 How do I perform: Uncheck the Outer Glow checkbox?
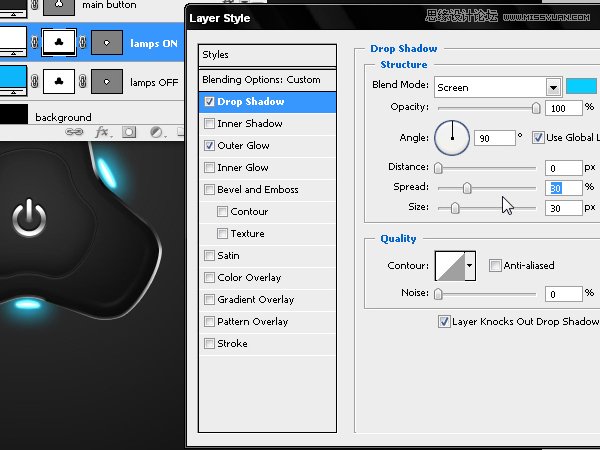209,145
